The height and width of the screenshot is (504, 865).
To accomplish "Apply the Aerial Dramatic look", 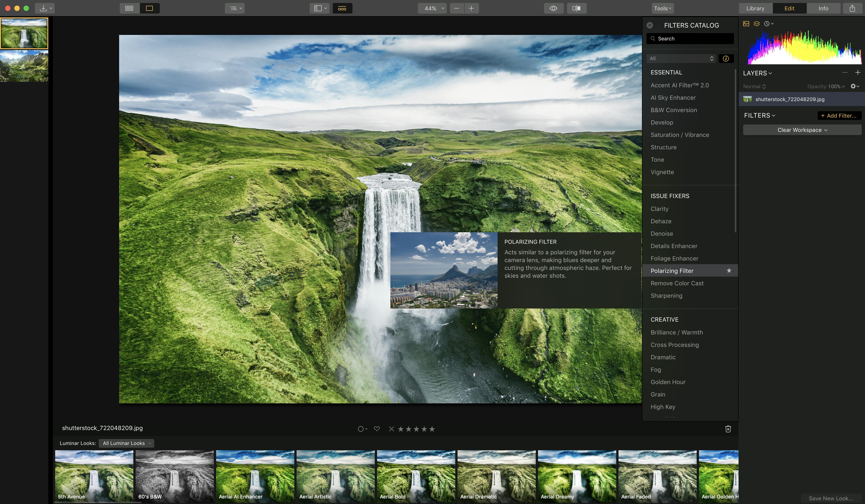I will click(496, 476).
